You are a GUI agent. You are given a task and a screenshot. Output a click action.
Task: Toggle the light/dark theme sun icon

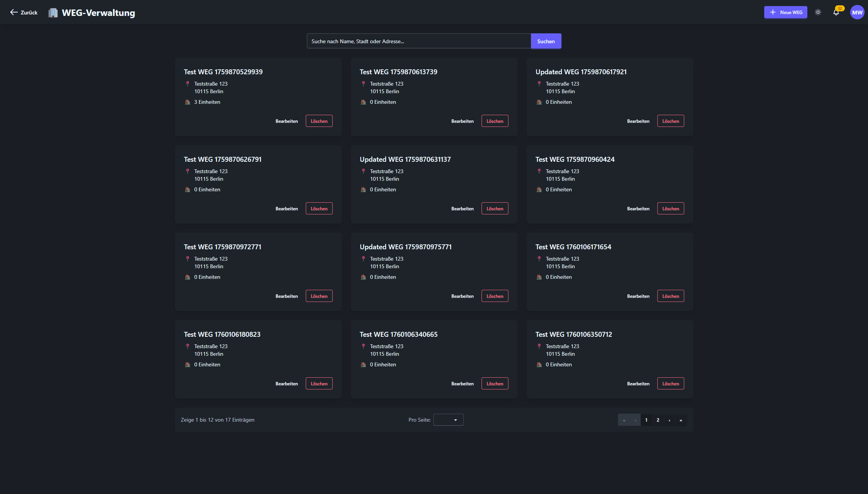pyautogui.click(x=818, y=13)
